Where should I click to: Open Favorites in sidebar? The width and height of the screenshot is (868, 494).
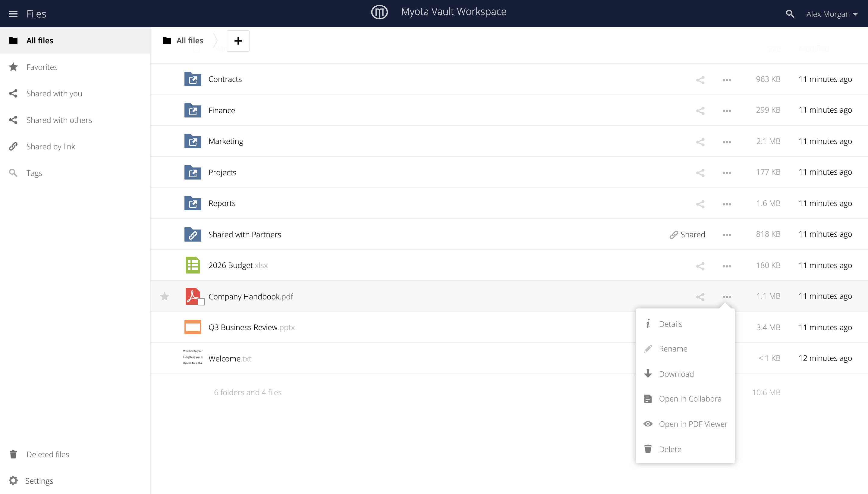(75, 67)
